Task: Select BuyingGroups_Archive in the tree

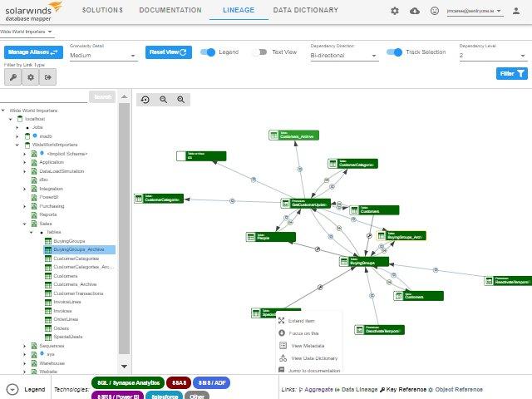Action: [x=80, y=249]
